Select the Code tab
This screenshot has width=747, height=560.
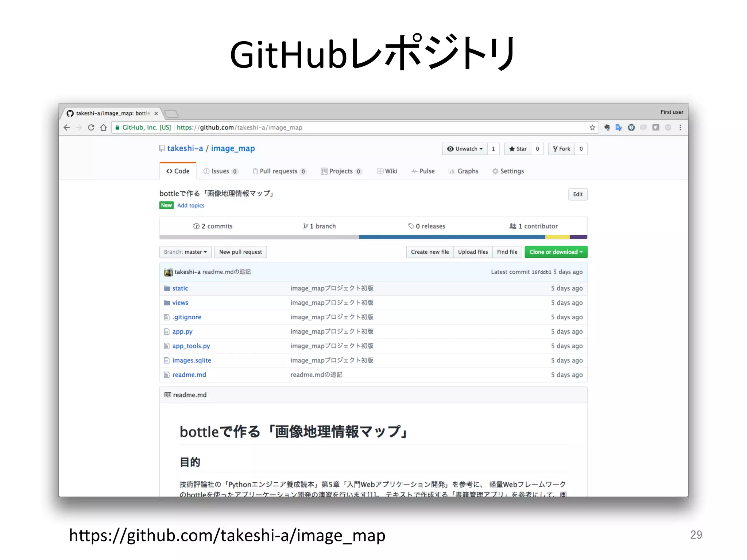pyautogui.click(x=178, y=171)
